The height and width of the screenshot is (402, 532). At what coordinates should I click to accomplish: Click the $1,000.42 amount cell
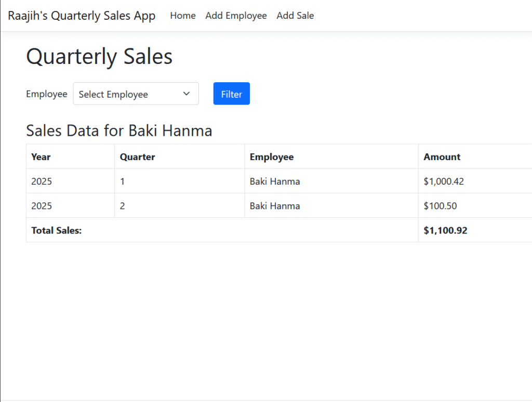point(444,181)
